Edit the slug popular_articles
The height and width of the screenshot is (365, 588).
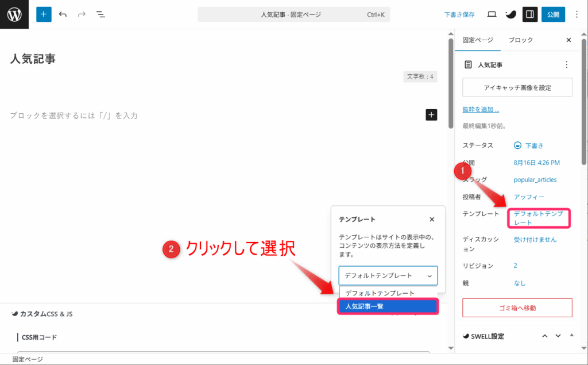coord(535,179)
